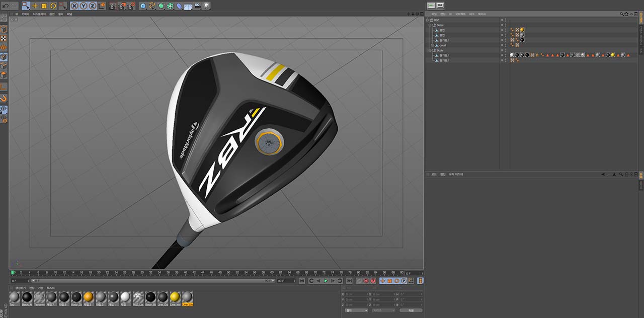Click the search icon in Object Manager
Screen dimensions: 644x318
coord(621,14)
